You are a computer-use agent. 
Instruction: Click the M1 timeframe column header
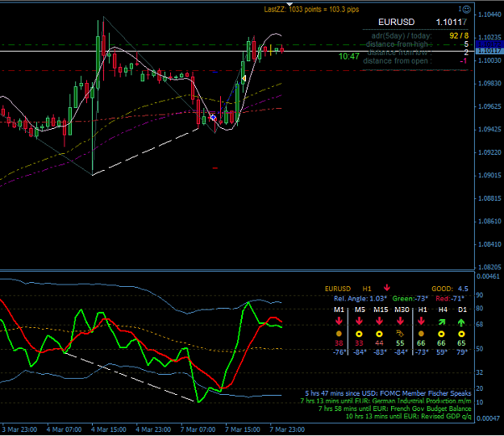click(x=339, y=309)
